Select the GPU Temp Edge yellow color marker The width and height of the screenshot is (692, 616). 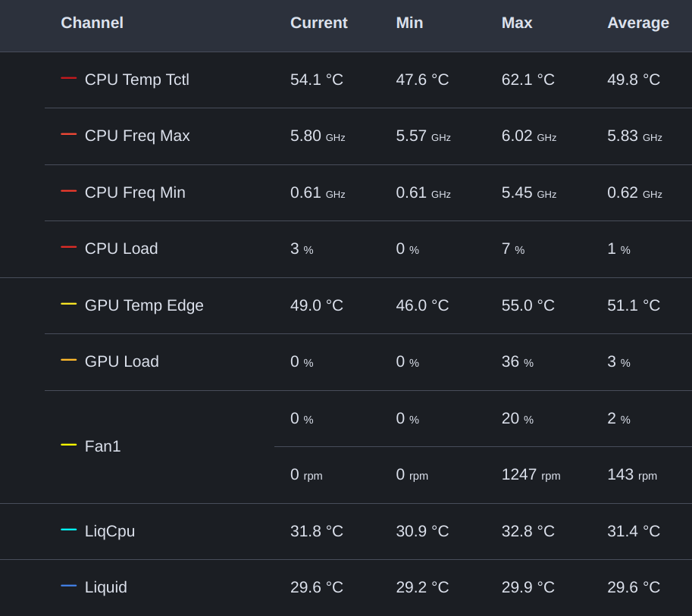tap(68, 304)
